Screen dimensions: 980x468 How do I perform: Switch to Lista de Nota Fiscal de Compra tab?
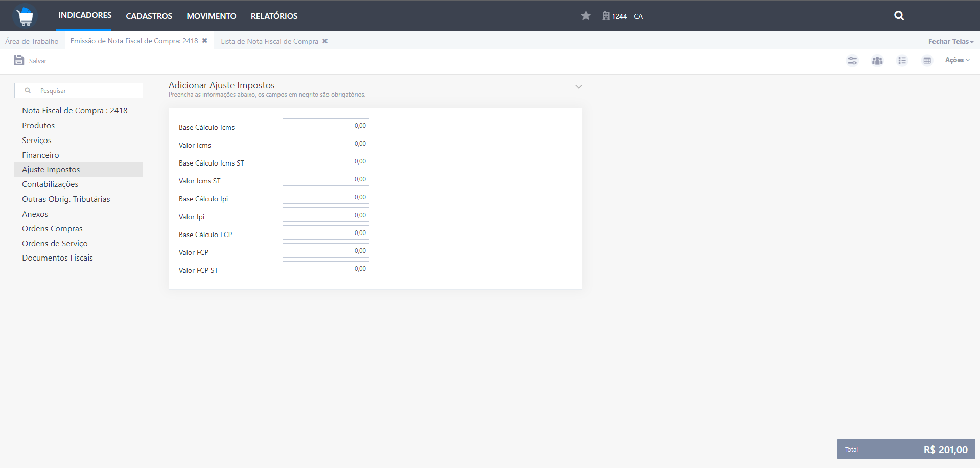(x=269, y=41)
